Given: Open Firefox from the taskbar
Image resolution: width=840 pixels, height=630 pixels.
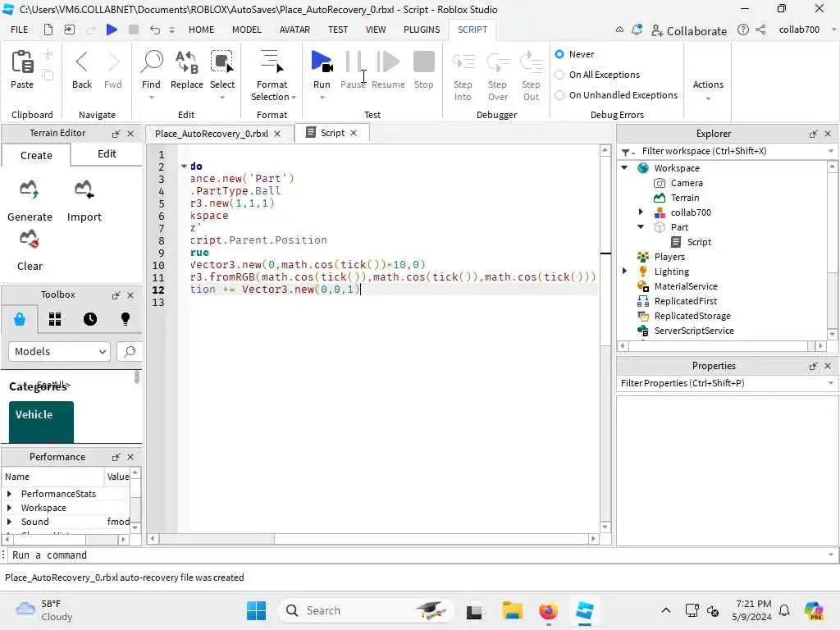Looking at the screenshot, I should click(548, 610).
